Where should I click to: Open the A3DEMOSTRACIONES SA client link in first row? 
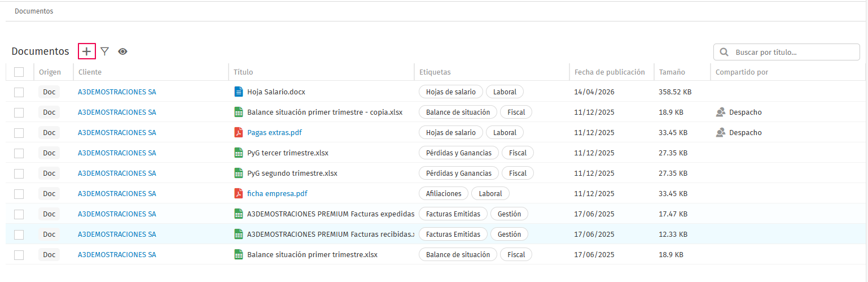point(117,92)
